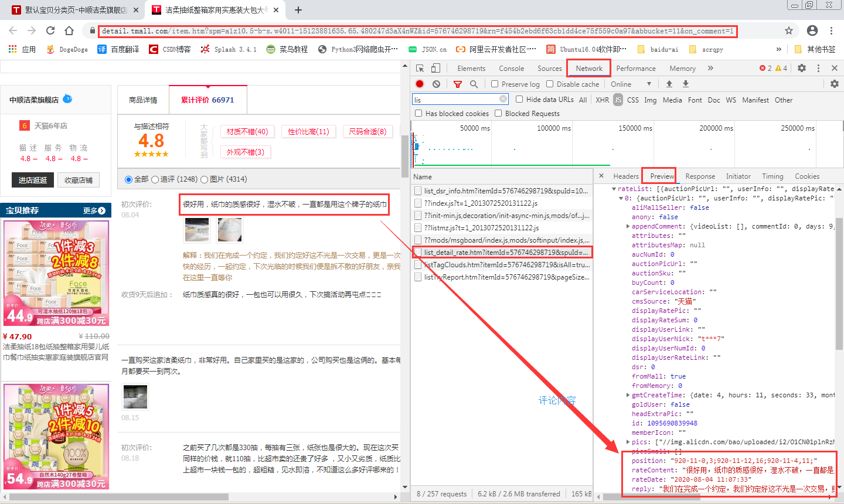Check the Blocked Requests box
This screenshot has width=844, height=504.
pyautogui.click(x=498, y=113)
